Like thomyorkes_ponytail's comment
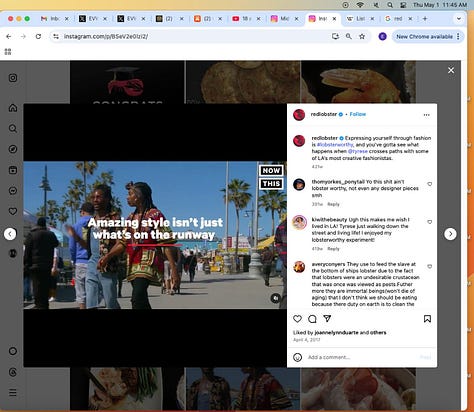Viewport: 474px width, 412px height. (x=430, y=184)
